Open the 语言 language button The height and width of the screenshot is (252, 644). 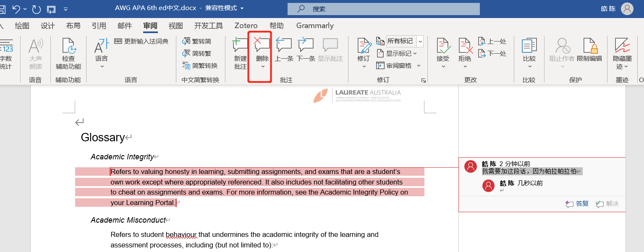[102, 54]
